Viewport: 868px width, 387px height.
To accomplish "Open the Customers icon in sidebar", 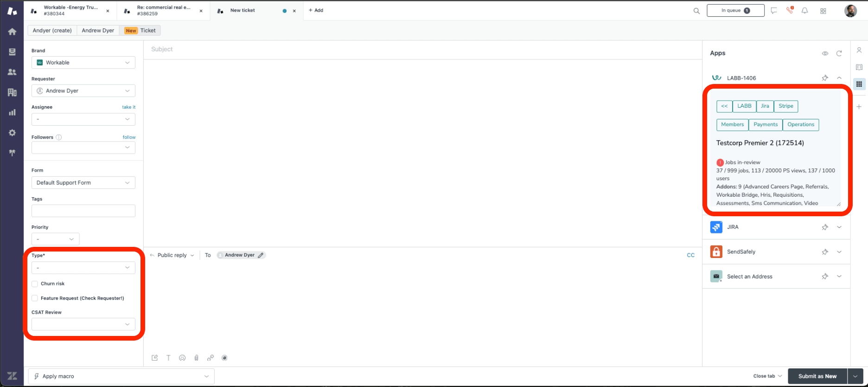I will click(12, 72).
